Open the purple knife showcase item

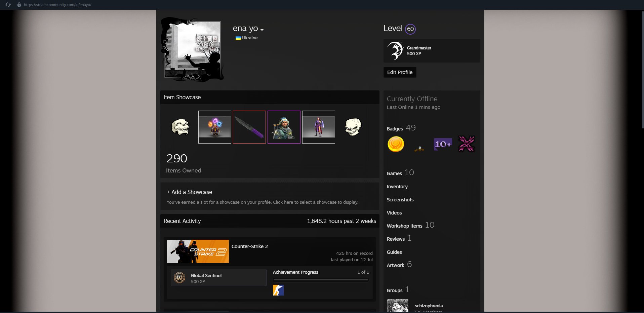[249, 127]
